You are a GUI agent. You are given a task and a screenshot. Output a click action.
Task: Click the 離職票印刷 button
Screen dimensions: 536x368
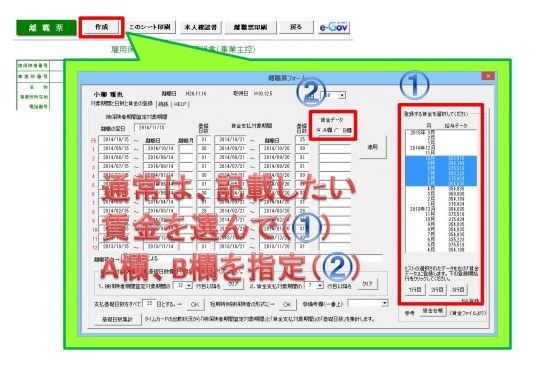pos(250,27)
